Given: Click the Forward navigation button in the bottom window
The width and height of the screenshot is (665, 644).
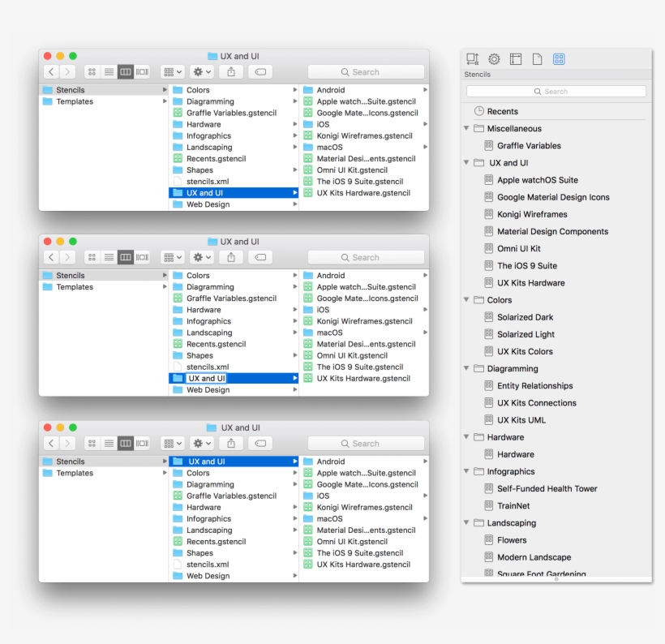Looking at the screenshot, I should click(x=66, y=443).
